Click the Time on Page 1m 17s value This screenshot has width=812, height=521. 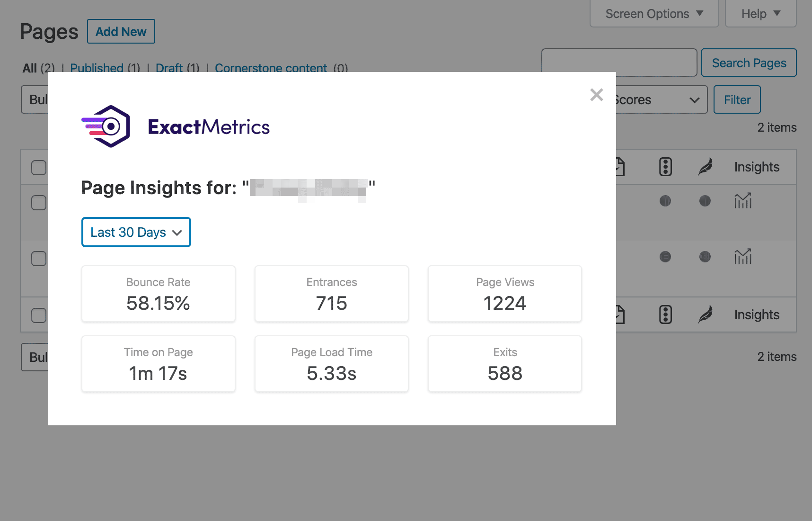[158, 373]
